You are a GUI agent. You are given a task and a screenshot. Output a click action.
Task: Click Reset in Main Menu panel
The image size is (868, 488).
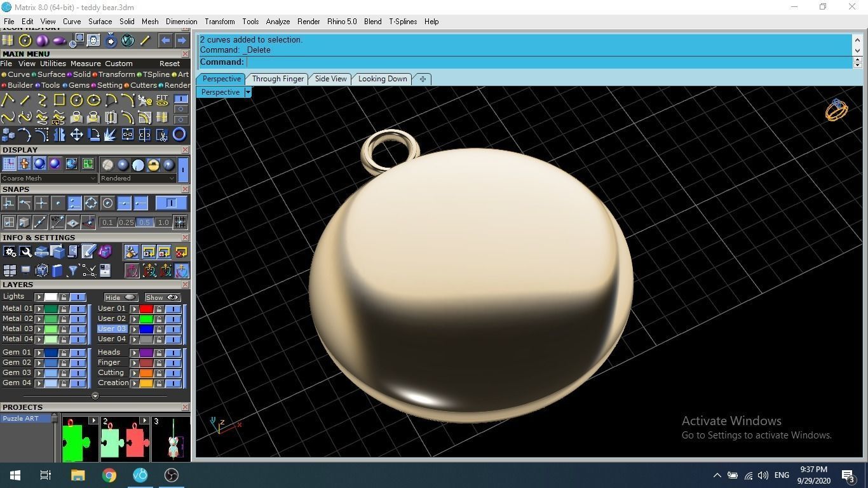click(x=170, y=64)
